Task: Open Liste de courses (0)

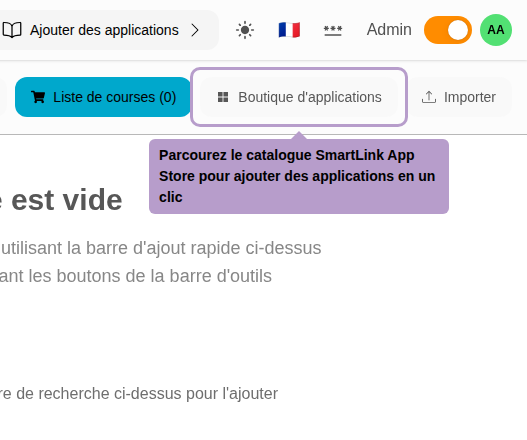Action: [x=103, y=97]
